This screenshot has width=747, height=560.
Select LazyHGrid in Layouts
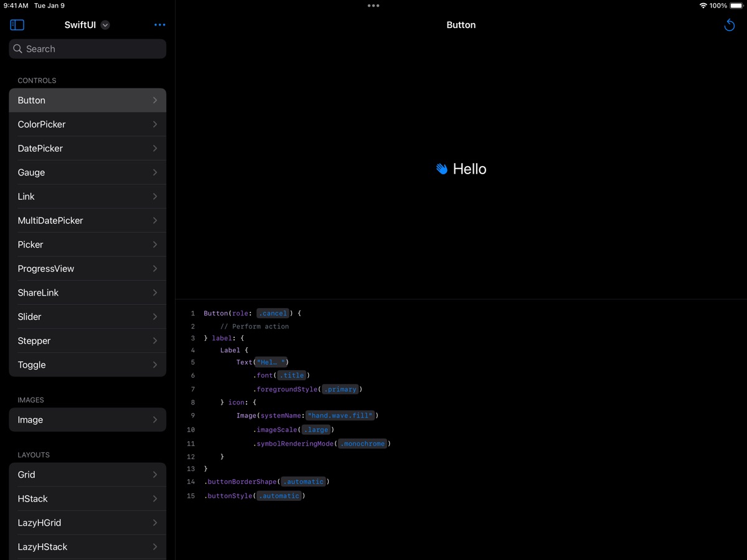pyautogui.click(x=88, y=523)
